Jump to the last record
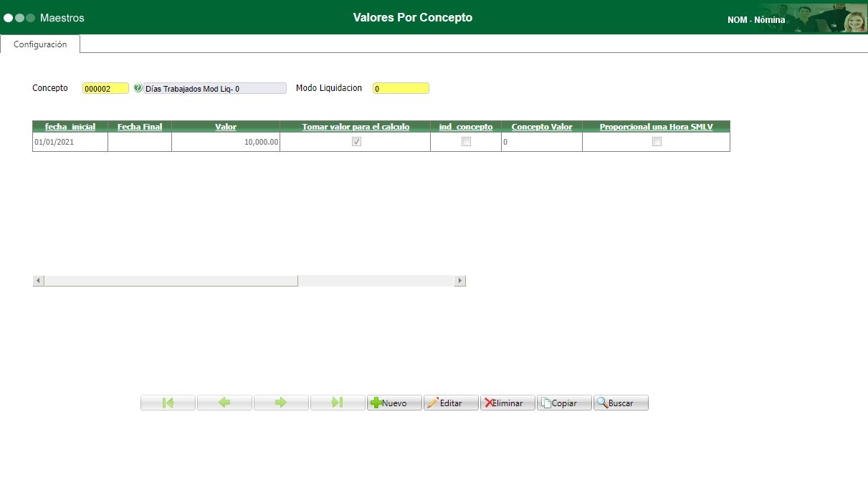 point(338,403)
